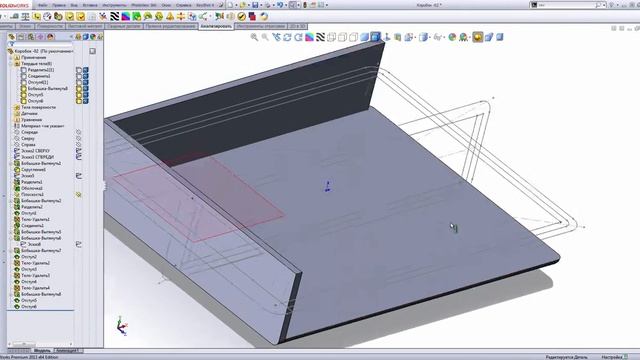Open the Справка menu
Viewport: 640px width, 360px height.
pos(183,5)
